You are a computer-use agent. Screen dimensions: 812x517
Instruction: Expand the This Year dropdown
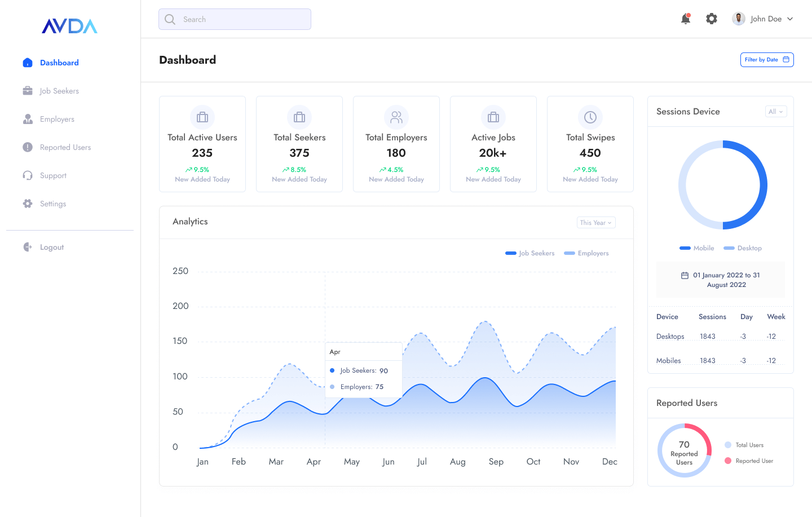click(596, 223)
